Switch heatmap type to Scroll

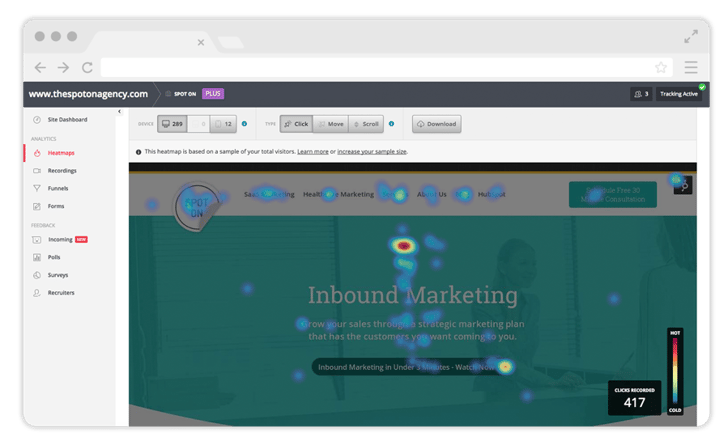365,124
